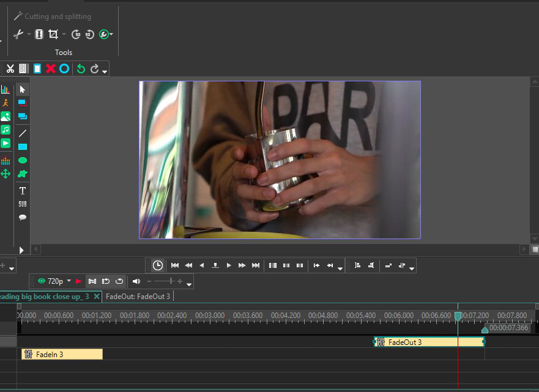Add an image object icon
Screen dimensions: 539x392
click(6, 116)
